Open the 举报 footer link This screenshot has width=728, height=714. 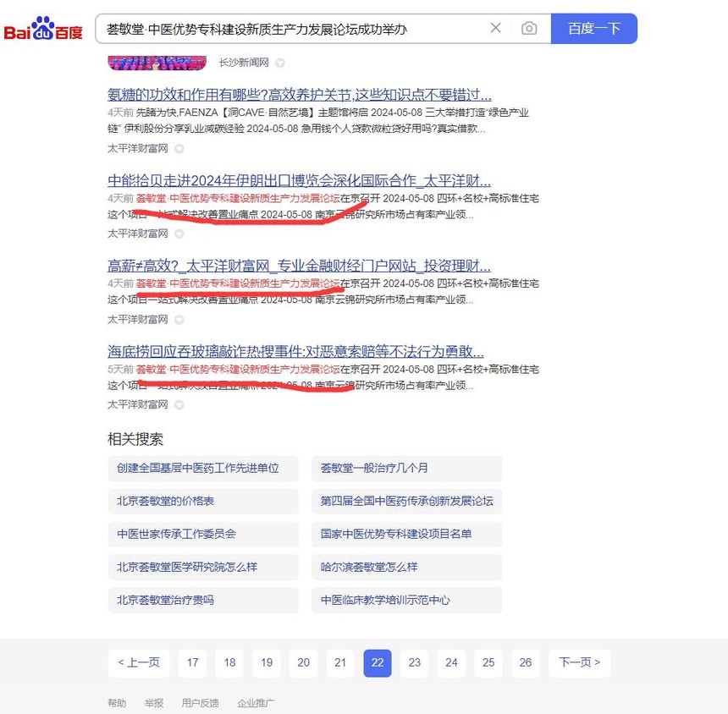(x=154, y=703)
